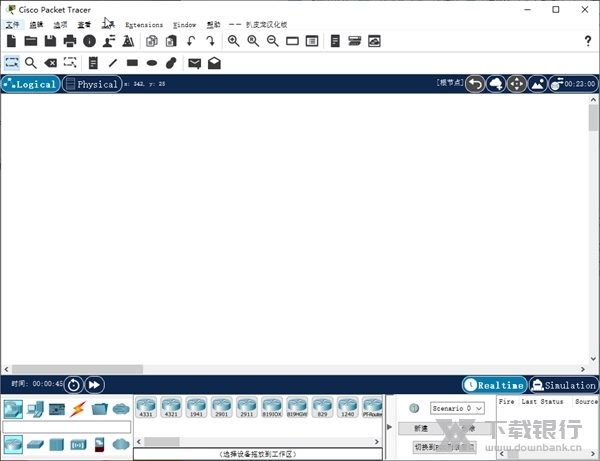Select the Delete tool
The width and height of the screenshot is (600, 461).
50,63
